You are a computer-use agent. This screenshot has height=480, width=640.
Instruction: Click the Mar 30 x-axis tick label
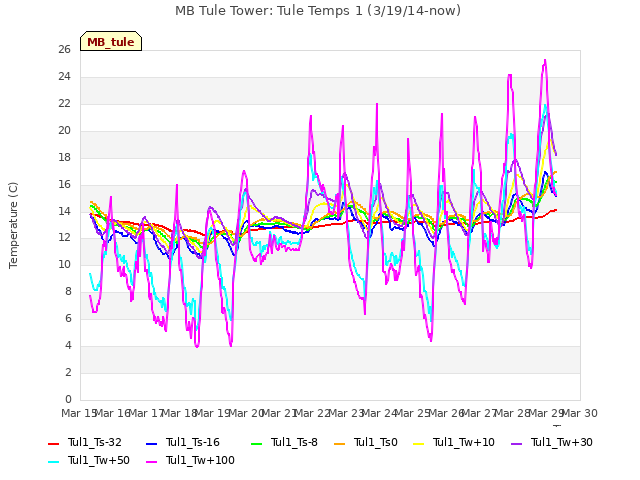tap(580, 413)
